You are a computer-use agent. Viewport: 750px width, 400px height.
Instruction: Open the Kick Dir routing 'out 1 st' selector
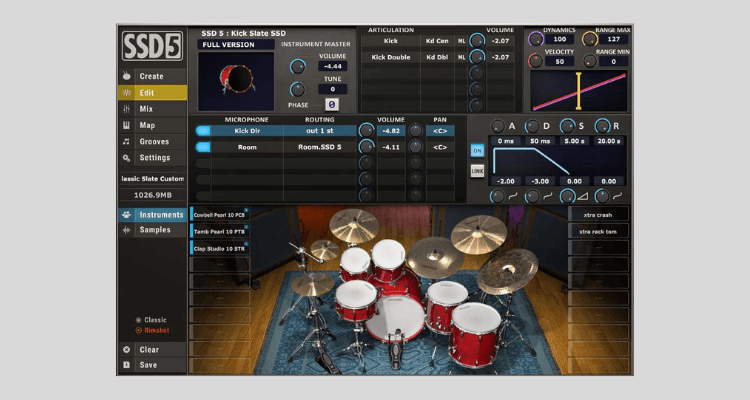320,131
